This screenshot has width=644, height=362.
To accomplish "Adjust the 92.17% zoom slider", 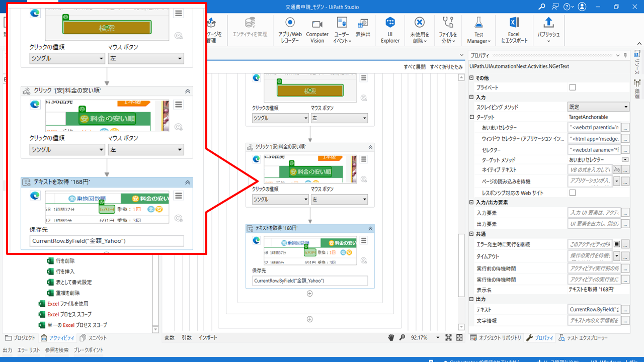I will pos(421,337).
